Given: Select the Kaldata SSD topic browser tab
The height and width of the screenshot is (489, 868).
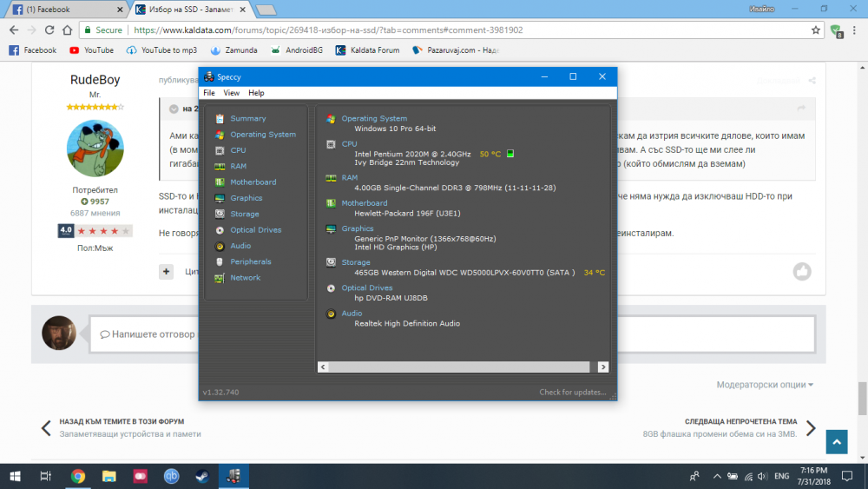Looking at the screenshot, I should (190, 10).
